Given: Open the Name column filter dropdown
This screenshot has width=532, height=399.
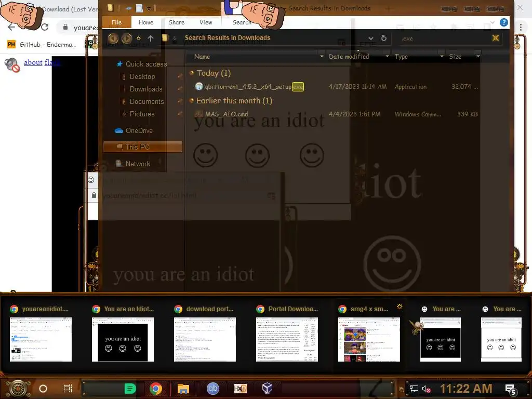Looking at the screenshot, I should tap(321, 56).
